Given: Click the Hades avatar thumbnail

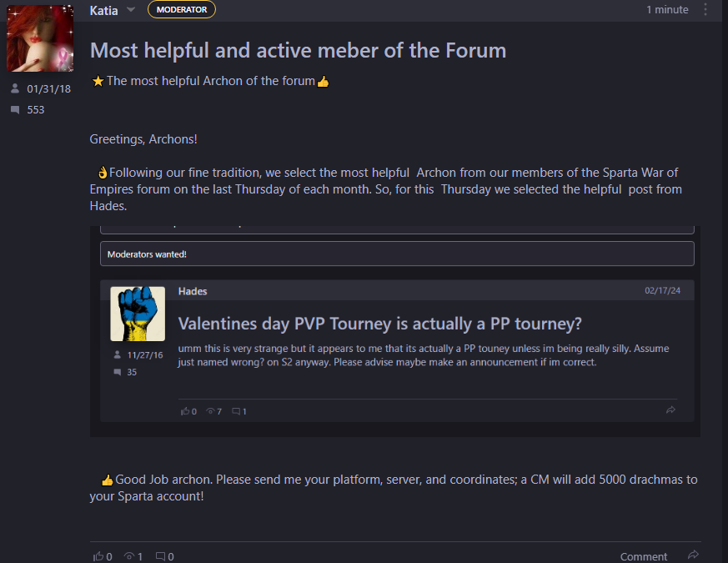Looking at the screenshot, I should [x=138, y=314].
